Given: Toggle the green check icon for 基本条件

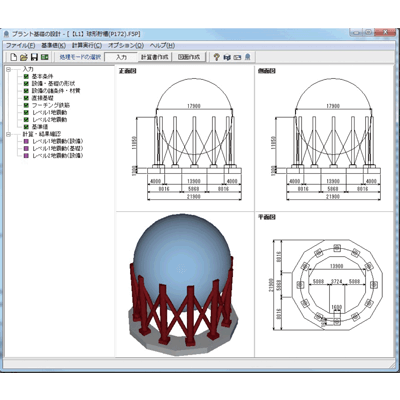Looking at the screenshot, I should [x=26, y=76].
